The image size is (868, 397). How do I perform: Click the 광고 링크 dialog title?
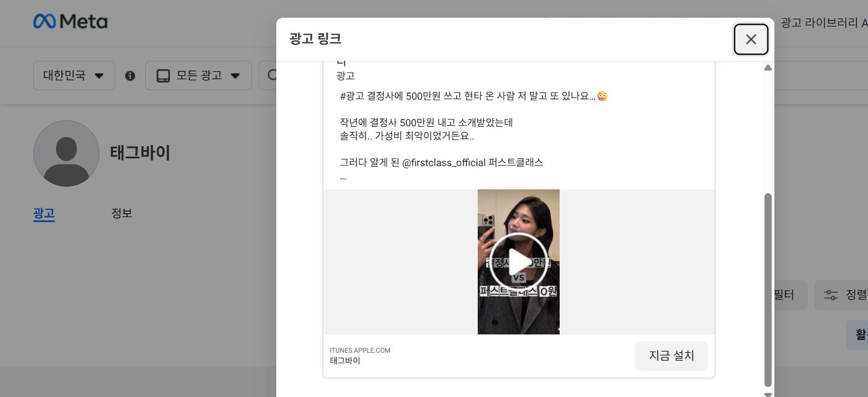click(315, 39)
